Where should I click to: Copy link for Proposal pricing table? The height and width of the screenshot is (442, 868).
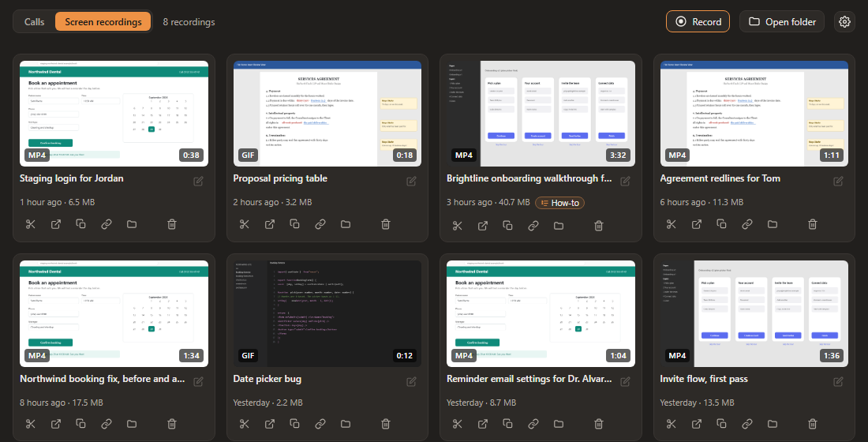click(x=320, y=224)
